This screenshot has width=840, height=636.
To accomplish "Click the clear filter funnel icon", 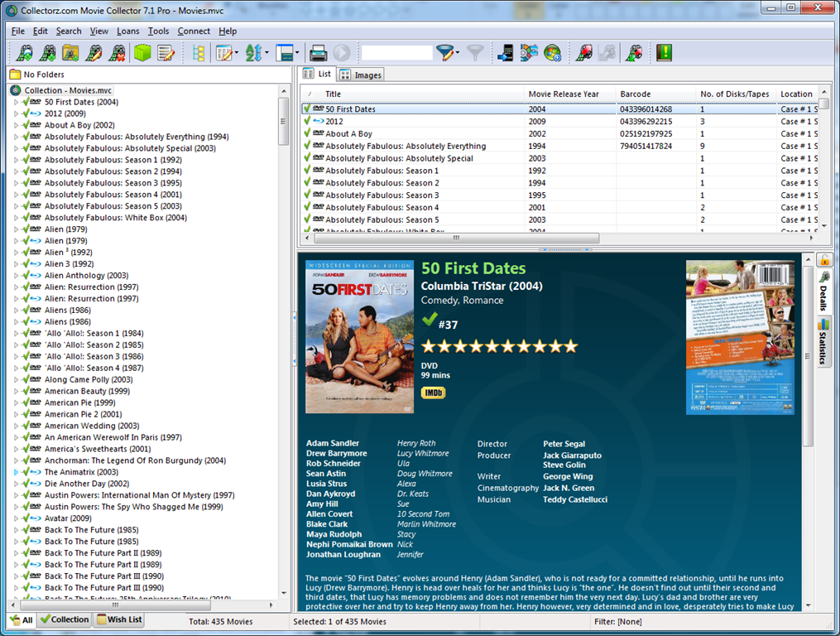I will pyautogui.click(x=475, y=52).
